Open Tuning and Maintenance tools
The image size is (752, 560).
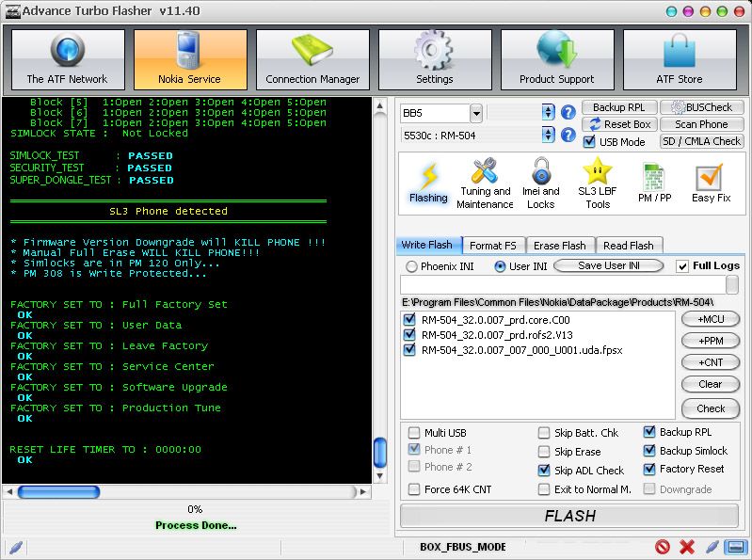pos(485,184)
